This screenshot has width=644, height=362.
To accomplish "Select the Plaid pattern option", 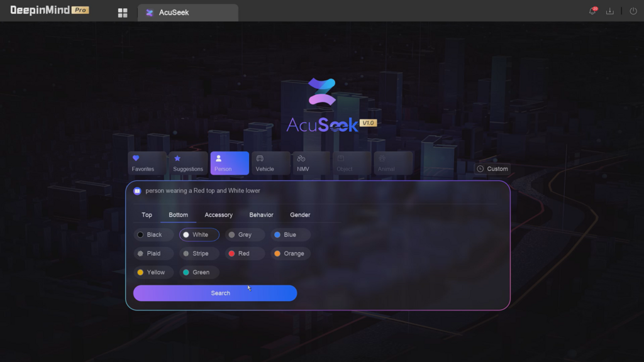I will tap(153, 254).
